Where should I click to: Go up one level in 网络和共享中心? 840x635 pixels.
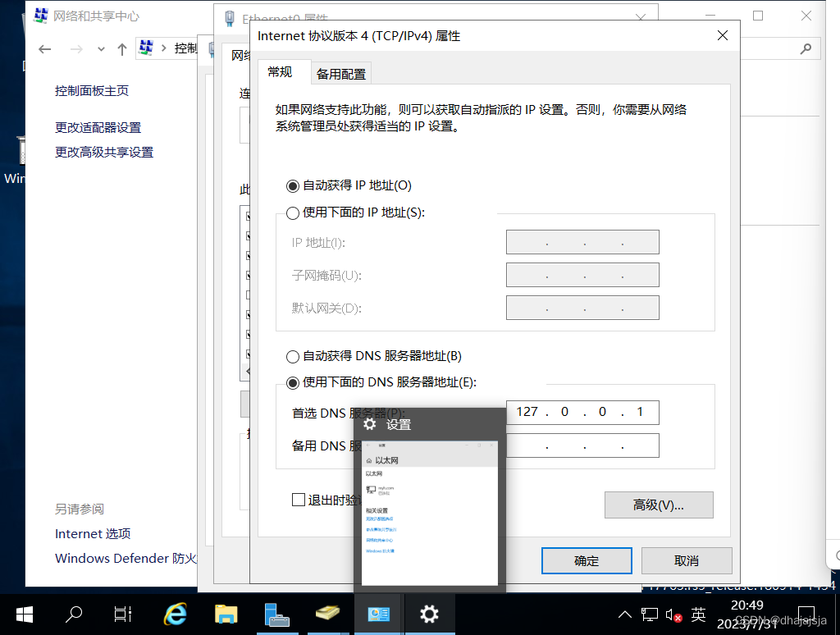(x=122, y=49)
